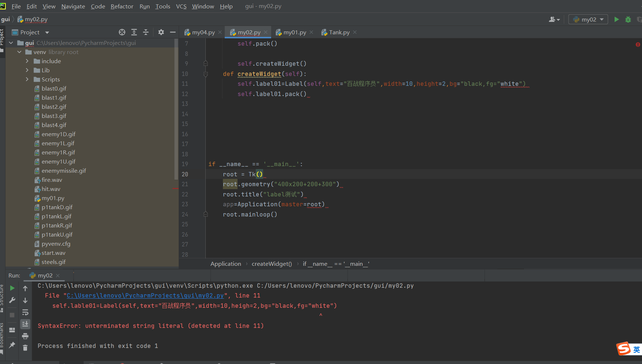Click my02.py in navigation bar
Viewport: 642px width, 364px height.
pos(33,19)
